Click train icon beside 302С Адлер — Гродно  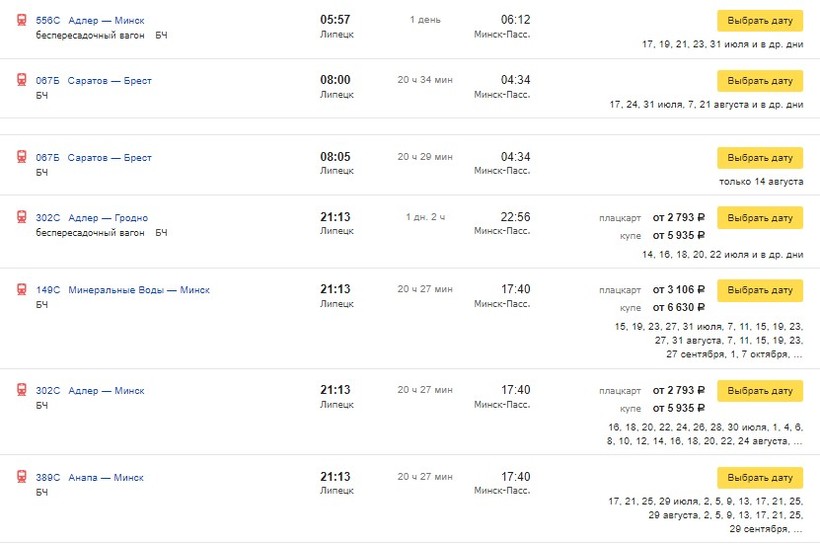click(x=22, y=217)
